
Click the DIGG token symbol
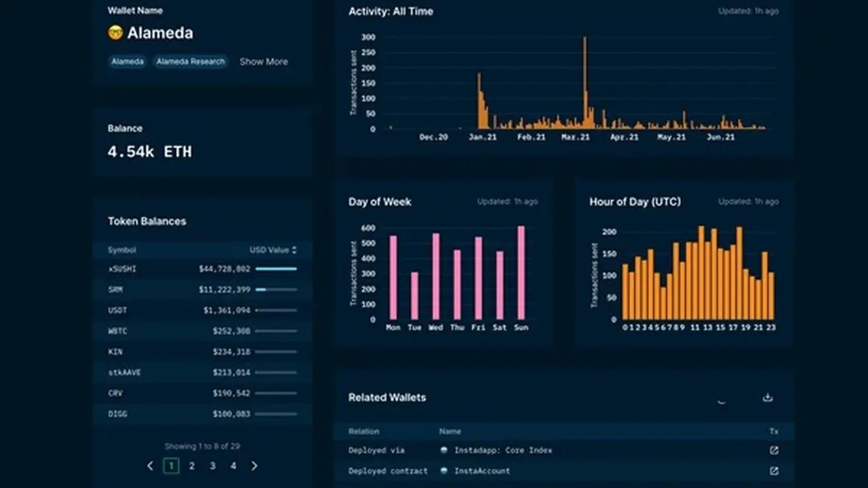coord(118,414)
